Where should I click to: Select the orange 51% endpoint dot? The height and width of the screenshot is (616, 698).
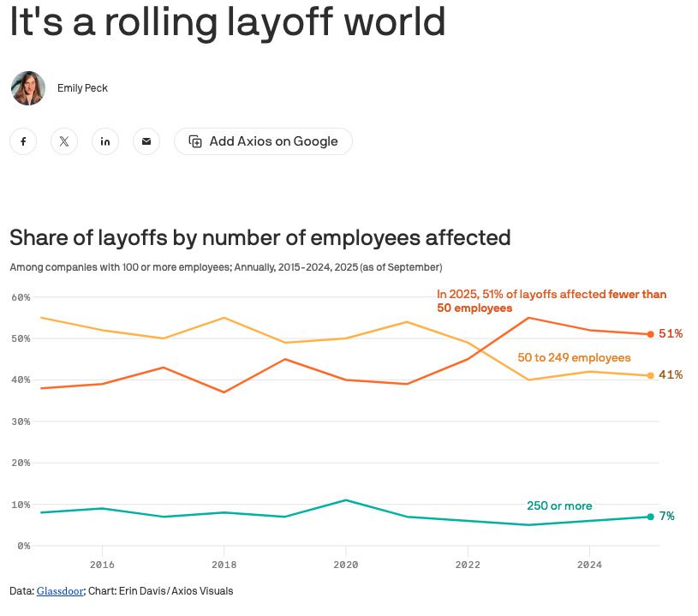click(x=651, y=333)
